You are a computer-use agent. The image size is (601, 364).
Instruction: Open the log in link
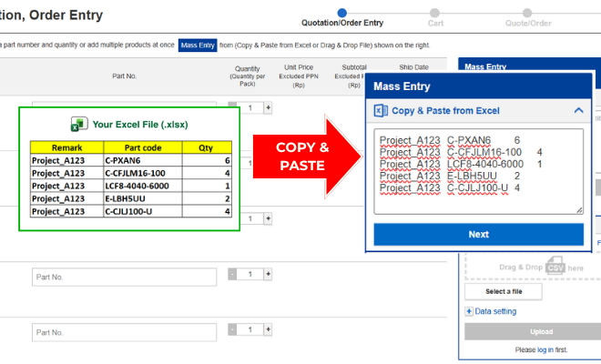tap(545, 349)
